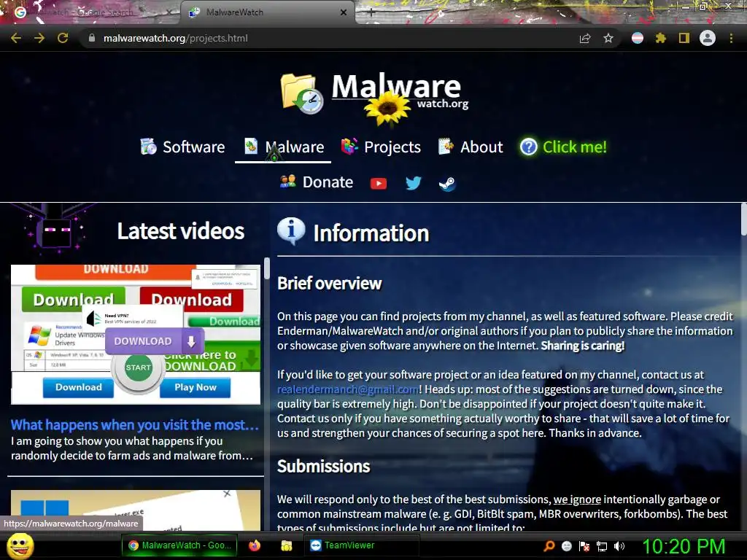Open the flag notification tray icon

click(584, 546)
